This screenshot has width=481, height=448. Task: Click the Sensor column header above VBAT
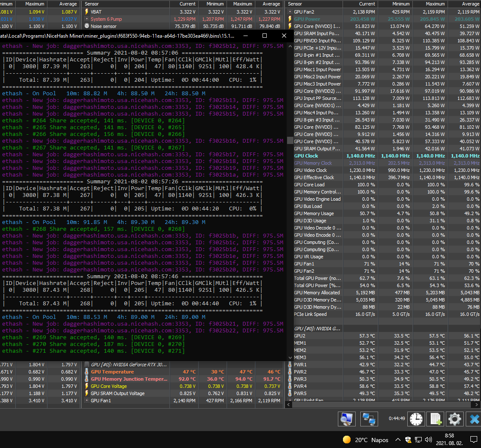click(126, 4)
